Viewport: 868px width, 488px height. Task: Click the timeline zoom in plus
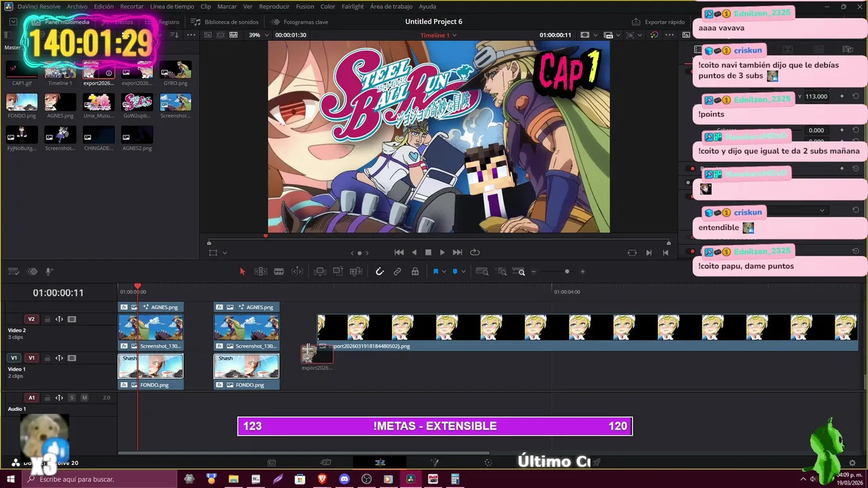point(583,272)
